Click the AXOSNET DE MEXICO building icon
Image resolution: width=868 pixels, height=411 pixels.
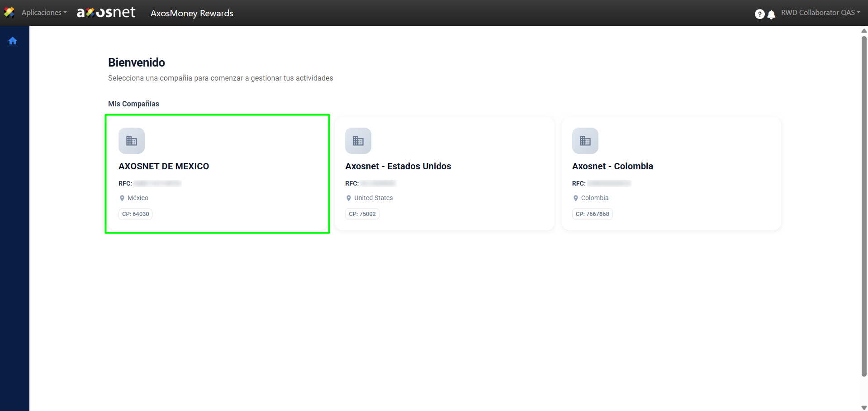(132, 141)
